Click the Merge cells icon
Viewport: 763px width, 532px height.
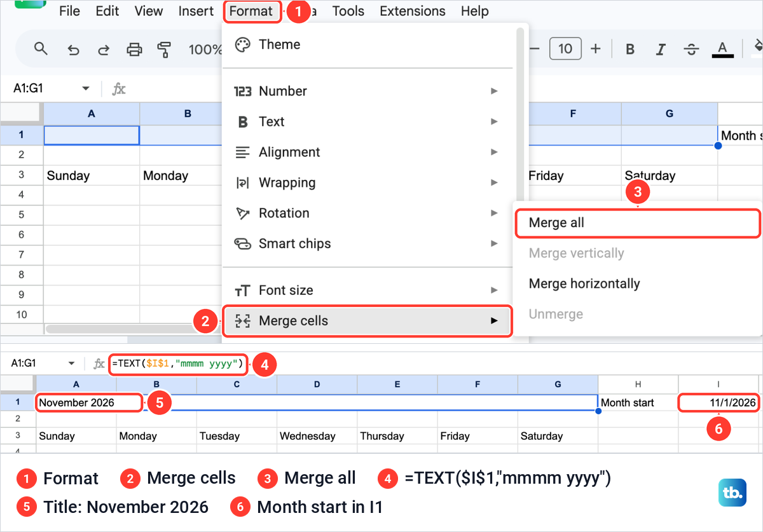point(243,321)
